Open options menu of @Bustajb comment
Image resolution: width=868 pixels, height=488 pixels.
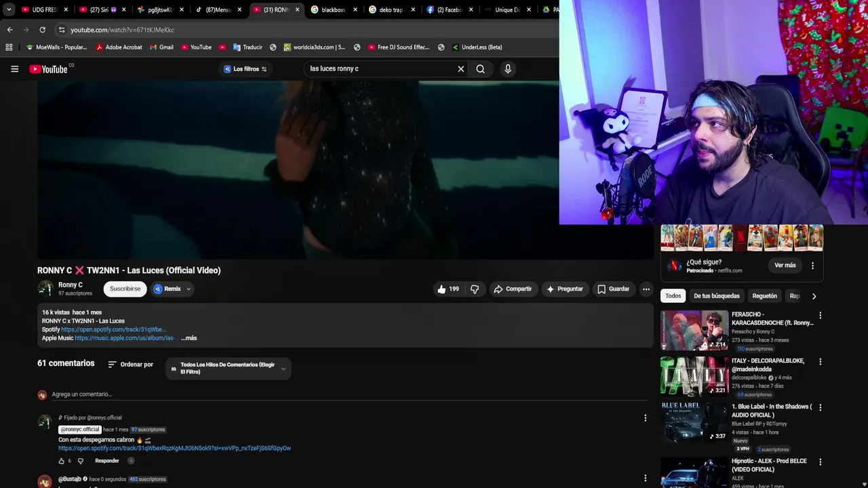coord(645,479)
